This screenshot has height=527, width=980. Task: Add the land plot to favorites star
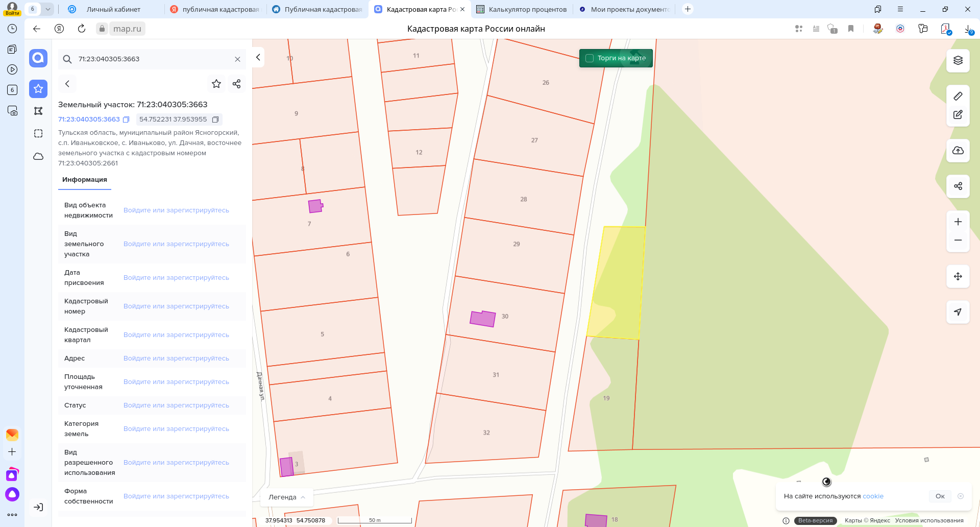click(x=216, y=84)
